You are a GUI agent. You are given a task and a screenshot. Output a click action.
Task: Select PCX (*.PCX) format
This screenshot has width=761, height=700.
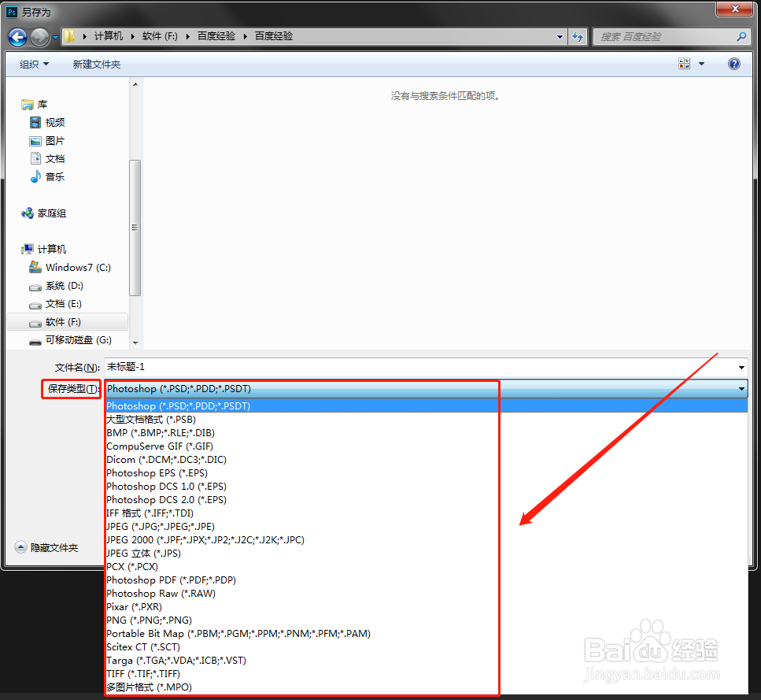pos(426,566)
